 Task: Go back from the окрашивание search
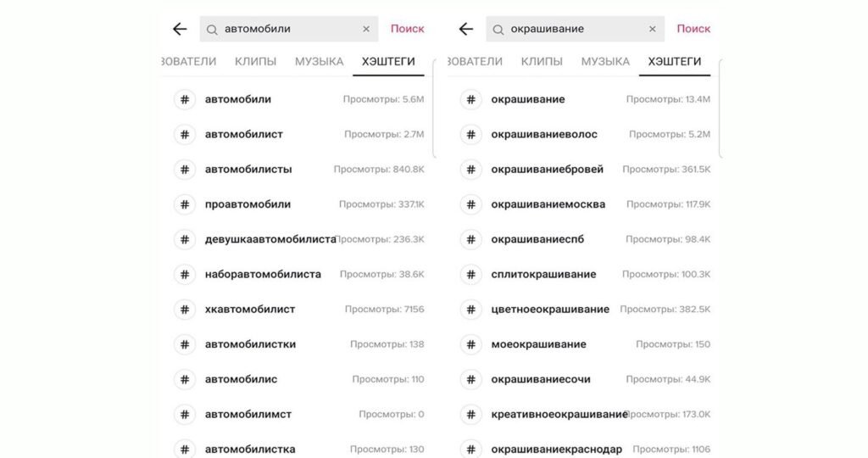(465, 29)
